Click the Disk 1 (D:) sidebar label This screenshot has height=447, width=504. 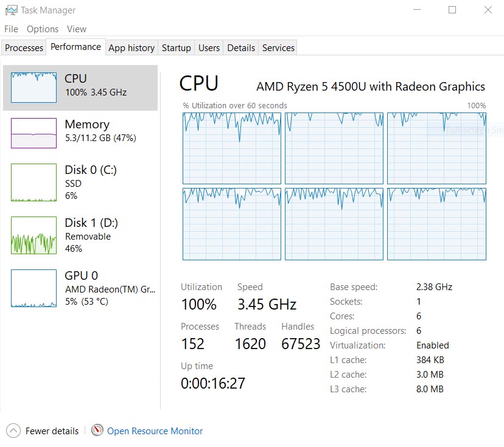click(91, 223)
